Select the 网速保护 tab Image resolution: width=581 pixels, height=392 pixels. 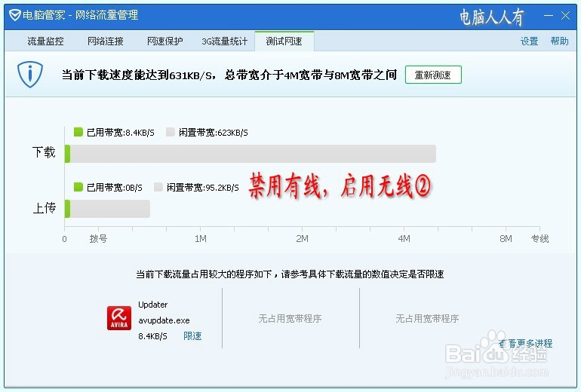click(165, 41)
